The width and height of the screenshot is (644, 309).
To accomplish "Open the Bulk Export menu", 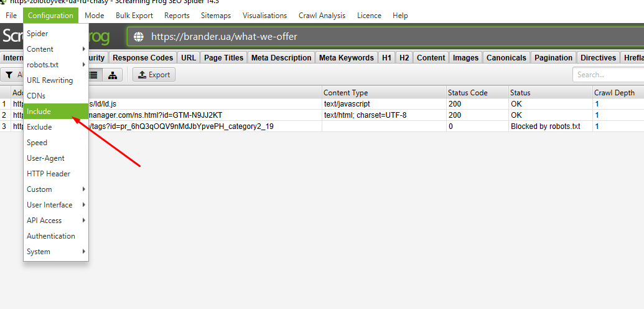I will [134, 16].
